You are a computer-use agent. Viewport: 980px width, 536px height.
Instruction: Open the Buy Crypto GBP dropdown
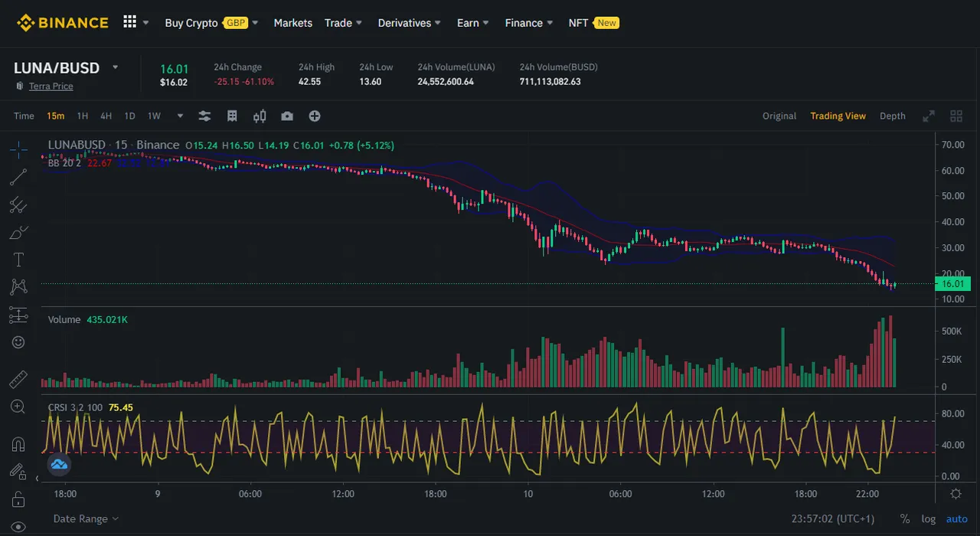point(212,23)
